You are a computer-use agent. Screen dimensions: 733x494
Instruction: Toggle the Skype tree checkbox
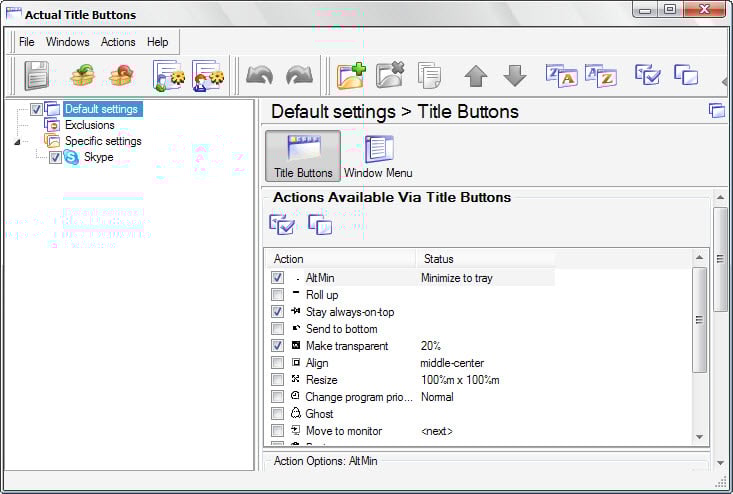(x=55, y=158)
